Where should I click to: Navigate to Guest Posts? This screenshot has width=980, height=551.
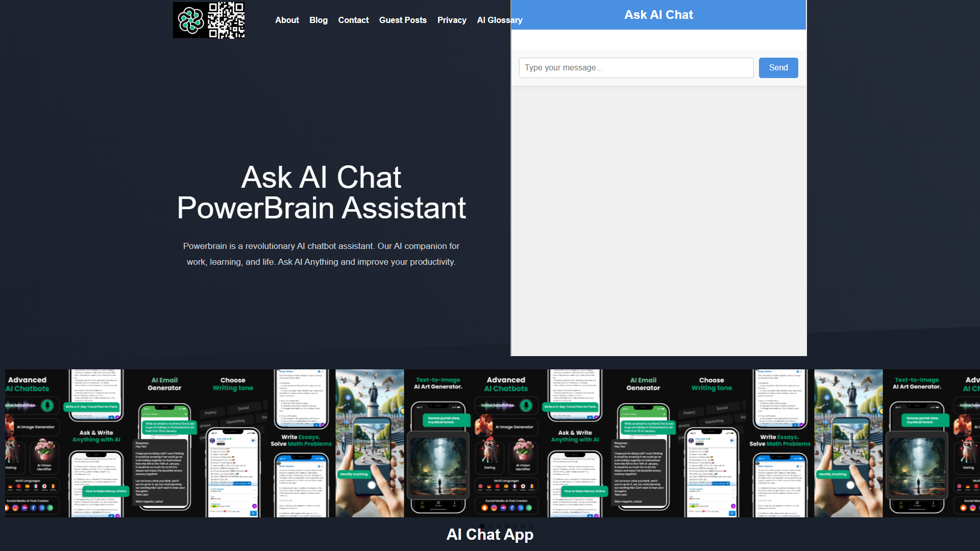click(403, 20)
